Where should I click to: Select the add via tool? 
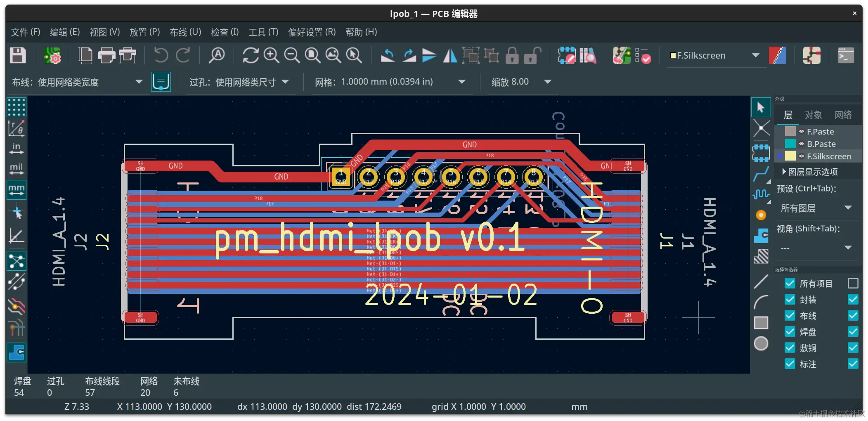coord(762,215)
